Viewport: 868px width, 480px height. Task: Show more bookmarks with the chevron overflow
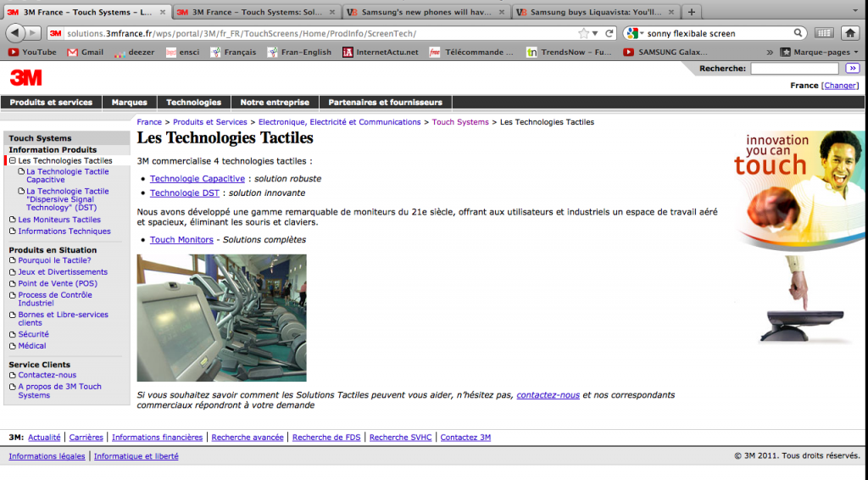pyautogui.click(x=770, y=52)
